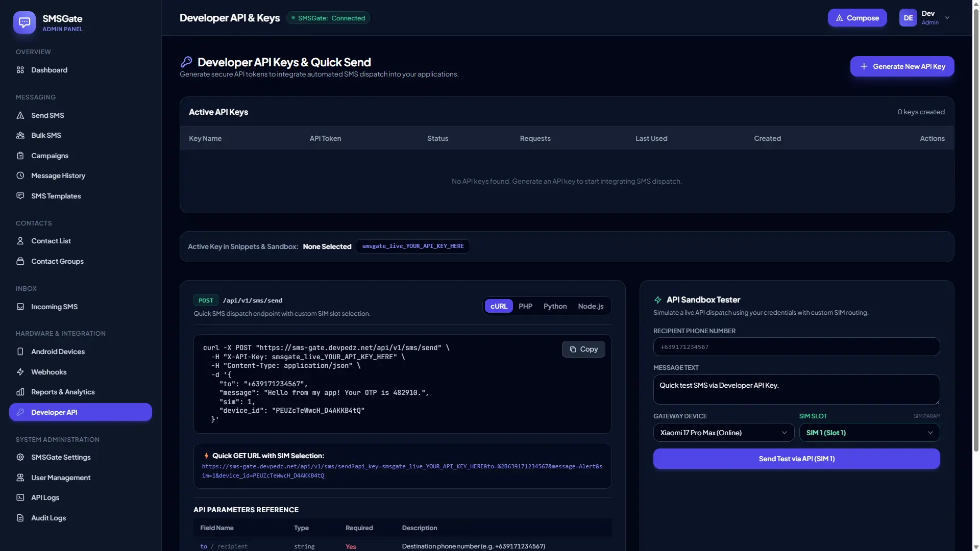Open the SIM Slot dropdown
980x551 pixels.
click(x=870, y=433)
